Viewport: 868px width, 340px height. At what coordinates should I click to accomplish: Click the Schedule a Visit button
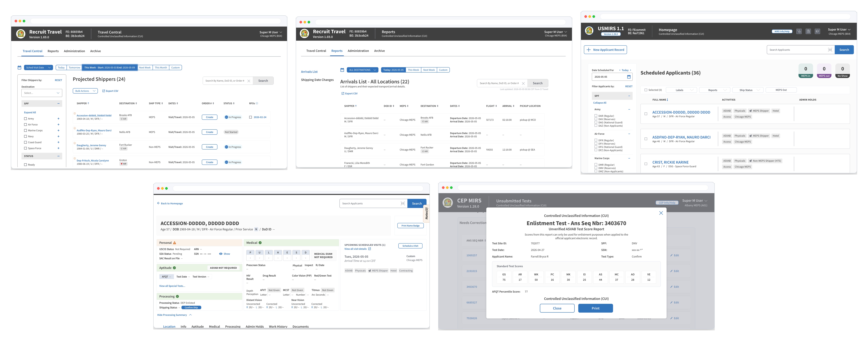[410, 246]
